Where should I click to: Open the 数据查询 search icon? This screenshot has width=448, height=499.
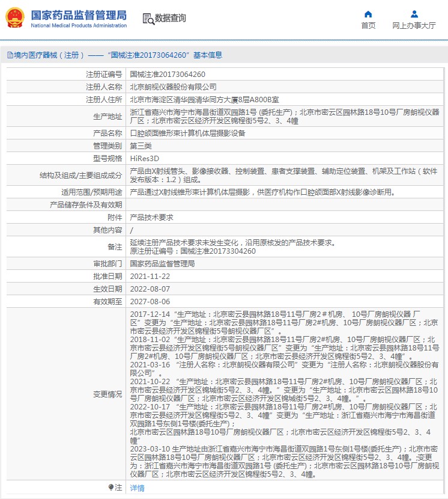(148, 19)
